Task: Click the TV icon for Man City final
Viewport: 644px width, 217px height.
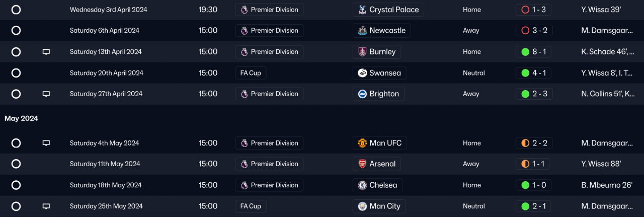Action: (x=46, y=206)
